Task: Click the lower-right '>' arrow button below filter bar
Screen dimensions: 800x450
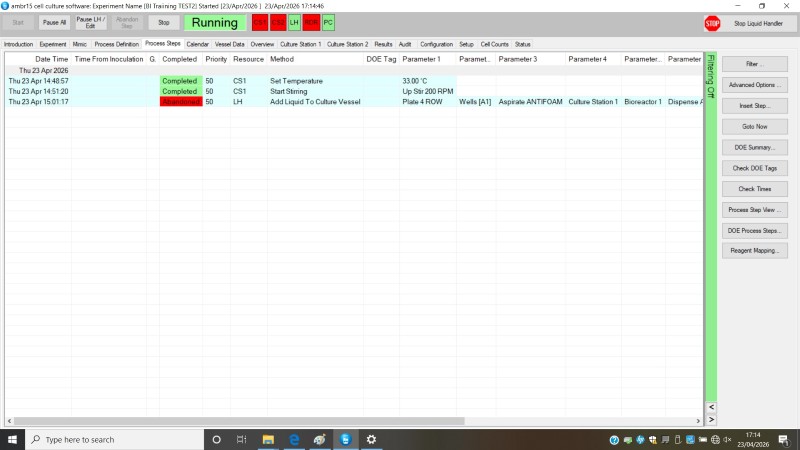Action: click(x=711, y=419)
